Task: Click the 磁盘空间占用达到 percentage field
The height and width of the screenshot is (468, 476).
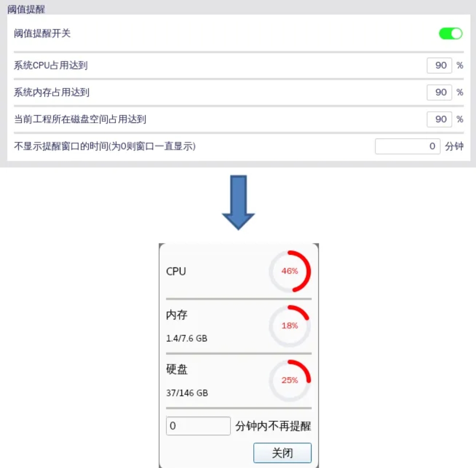Action: (439, 119)
